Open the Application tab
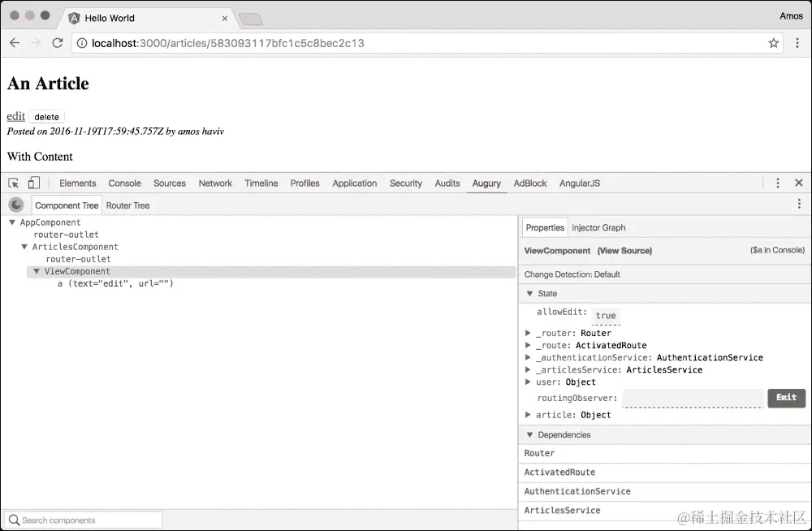The height and width of the screenshot is (531, 812). point(355,183)
